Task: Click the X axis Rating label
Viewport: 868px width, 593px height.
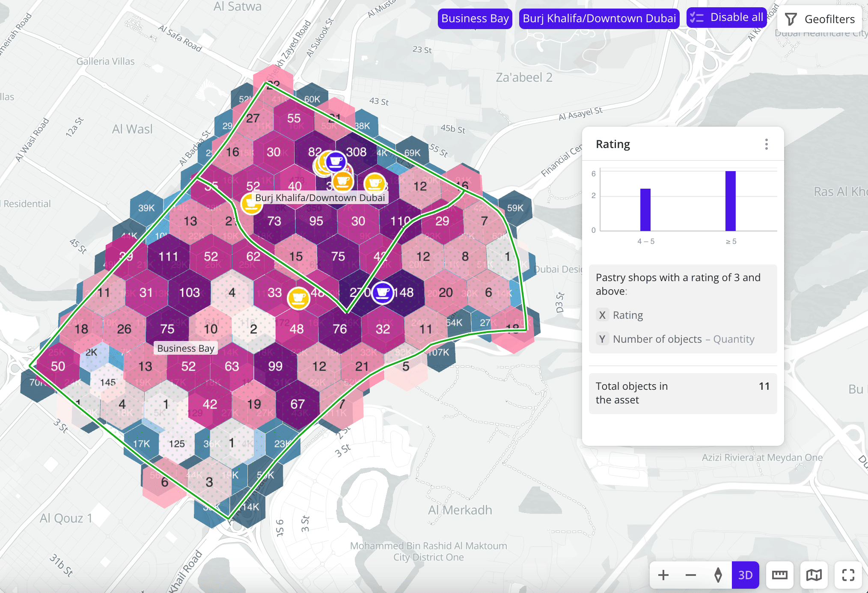Action: coord(627,315)
